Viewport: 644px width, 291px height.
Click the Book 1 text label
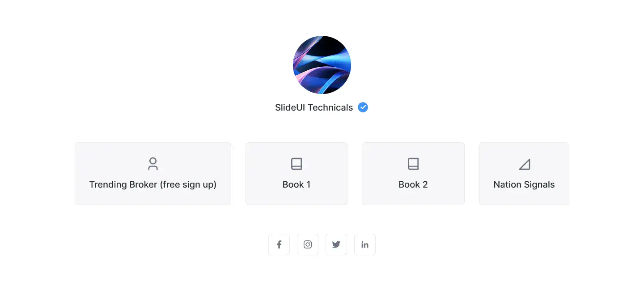pos(297,184)
